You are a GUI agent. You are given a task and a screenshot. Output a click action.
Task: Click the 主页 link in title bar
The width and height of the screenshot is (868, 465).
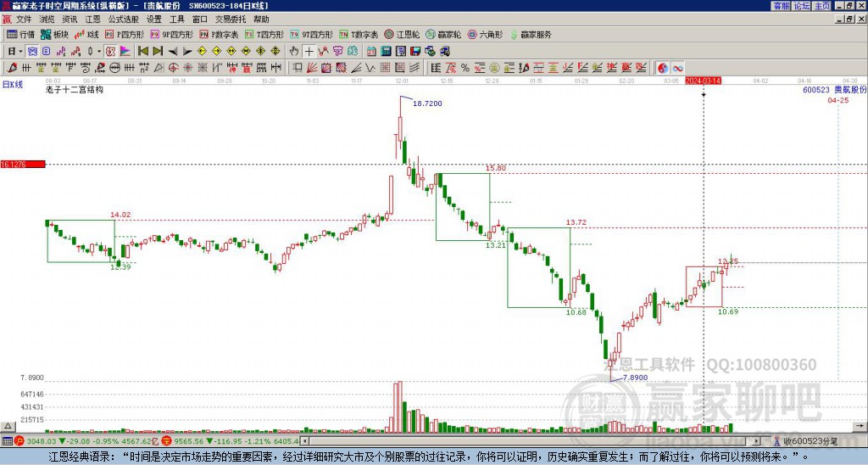822,6
